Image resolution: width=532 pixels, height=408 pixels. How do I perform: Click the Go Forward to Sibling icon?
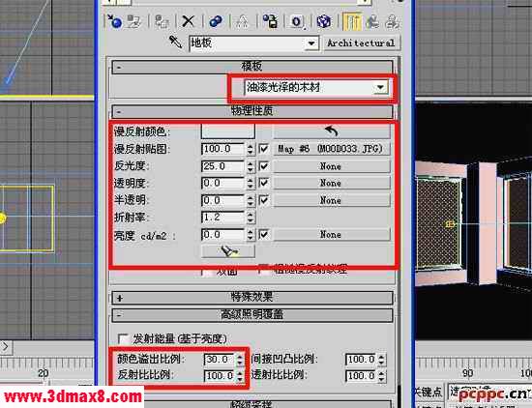(x=392, y=21)
